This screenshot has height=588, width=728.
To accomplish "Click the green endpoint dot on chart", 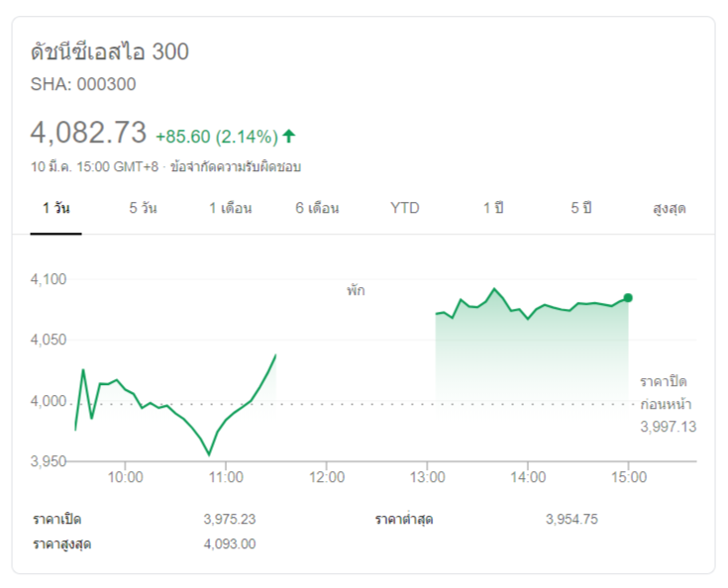I will point(628,297).
